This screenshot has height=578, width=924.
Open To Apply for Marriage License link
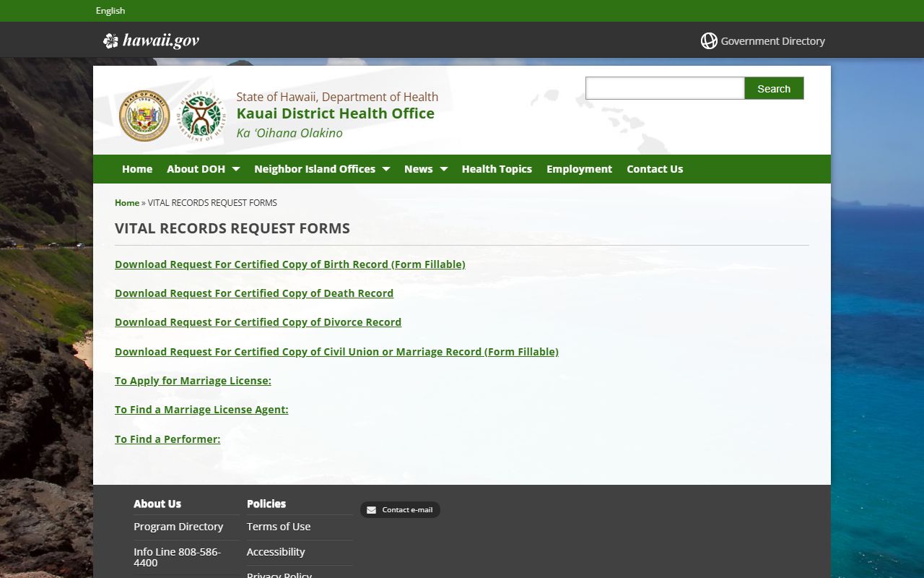click(193, 381)
